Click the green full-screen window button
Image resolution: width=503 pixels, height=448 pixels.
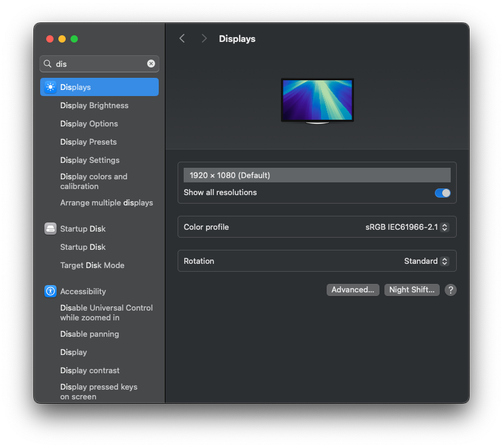point(74,39)
